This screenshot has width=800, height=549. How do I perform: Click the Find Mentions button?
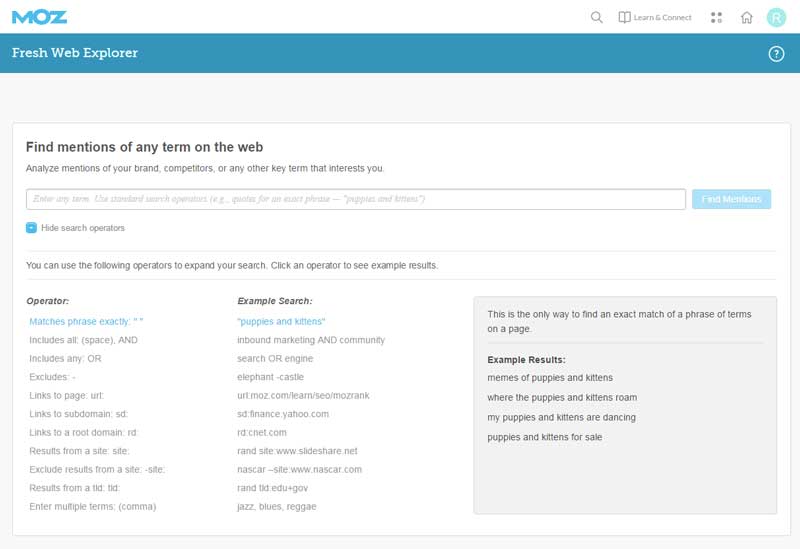(x=731, y=199)
